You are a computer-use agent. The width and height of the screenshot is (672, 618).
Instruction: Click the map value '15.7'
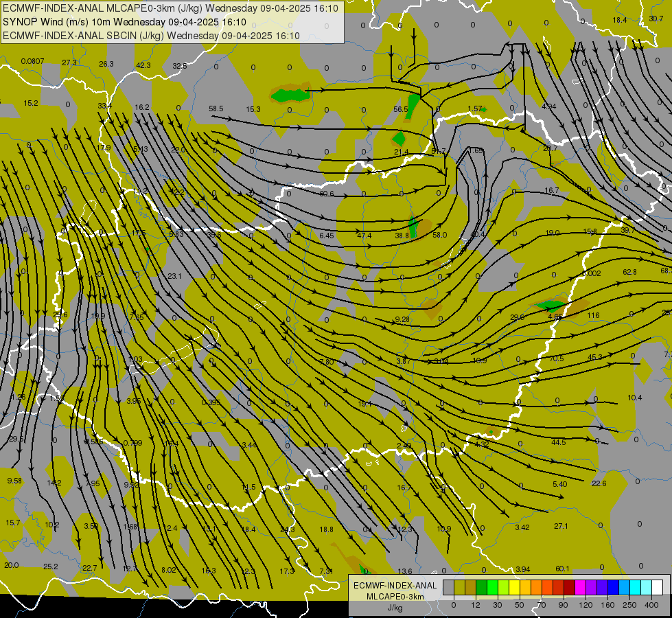(13, 523)
